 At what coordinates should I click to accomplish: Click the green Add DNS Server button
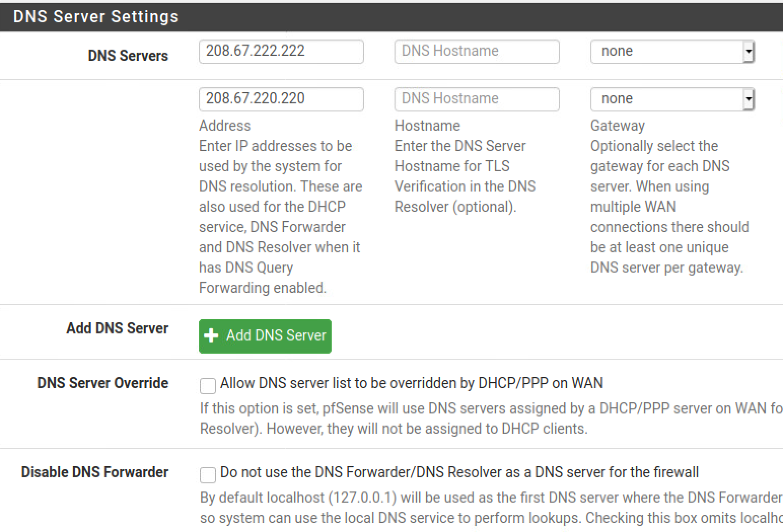pos(265,336)
